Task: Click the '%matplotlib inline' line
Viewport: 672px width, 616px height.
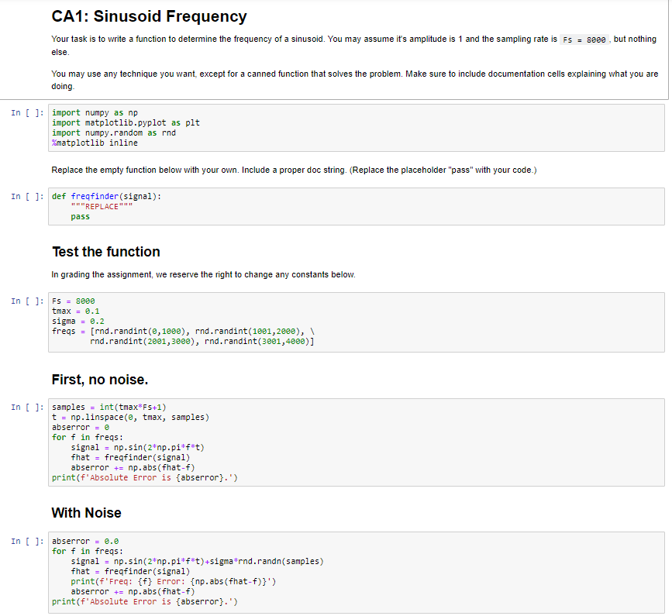Action: (x=95, y=143)
